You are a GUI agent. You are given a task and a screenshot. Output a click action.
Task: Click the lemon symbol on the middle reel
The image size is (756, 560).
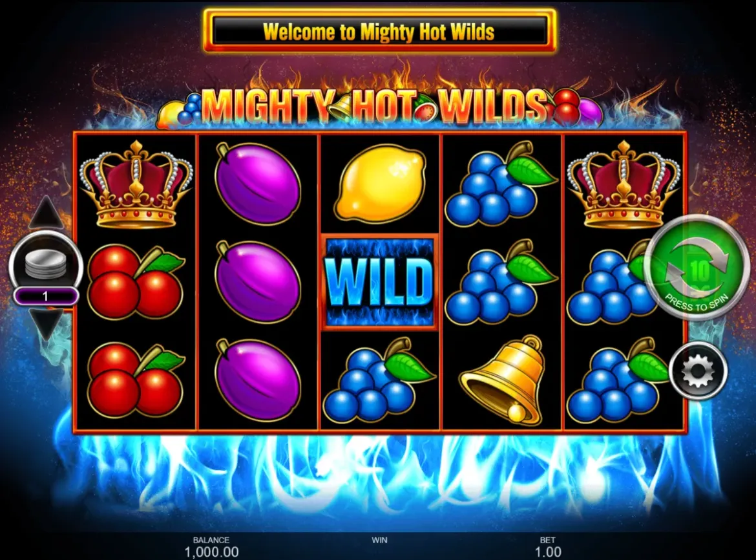click(381, 183)
